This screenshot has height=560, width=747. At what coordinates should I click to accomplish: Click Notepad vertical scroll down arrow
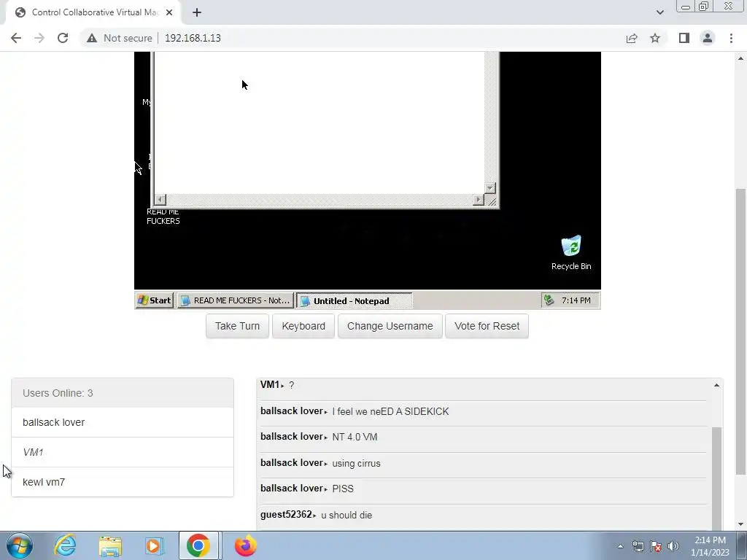(x=490, y=188)
